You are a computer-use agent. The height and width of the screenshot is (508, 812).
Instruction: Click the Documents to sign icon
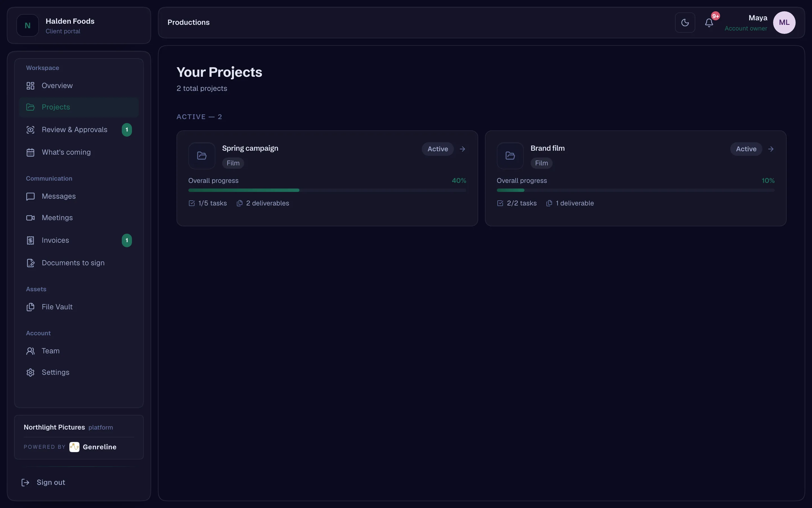[30, 263]
